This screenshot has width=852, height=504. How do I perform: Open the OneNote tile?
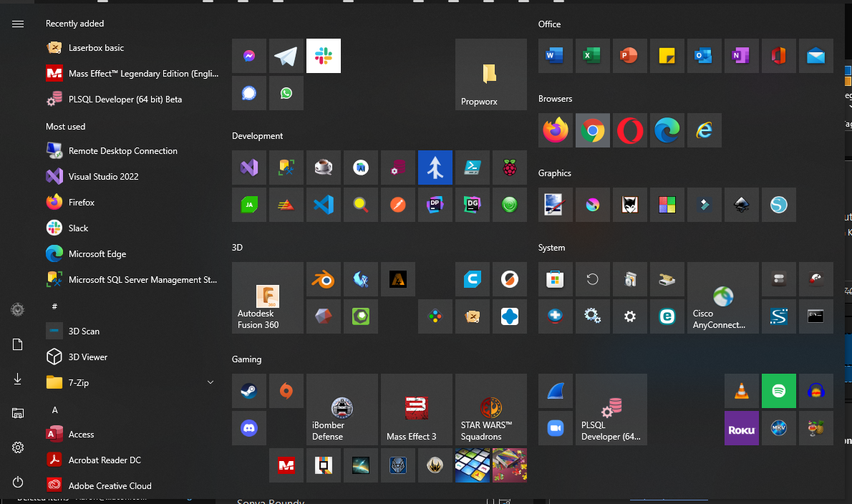(741, 55)
